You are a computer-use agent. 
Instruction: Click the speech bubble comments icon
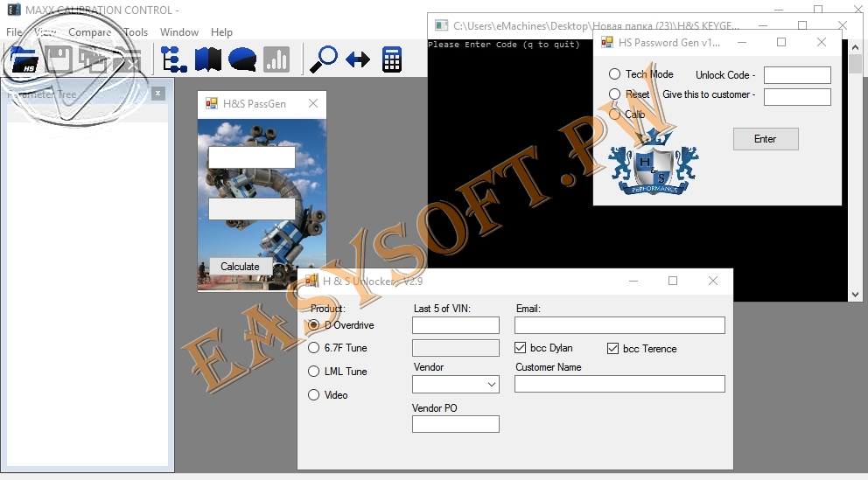[242, 59]
